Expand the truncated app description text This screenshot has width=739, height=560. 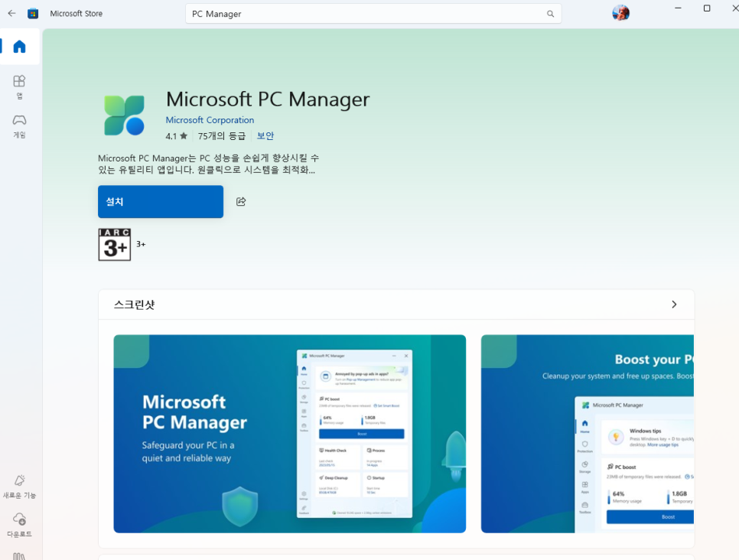click(208, 164)
